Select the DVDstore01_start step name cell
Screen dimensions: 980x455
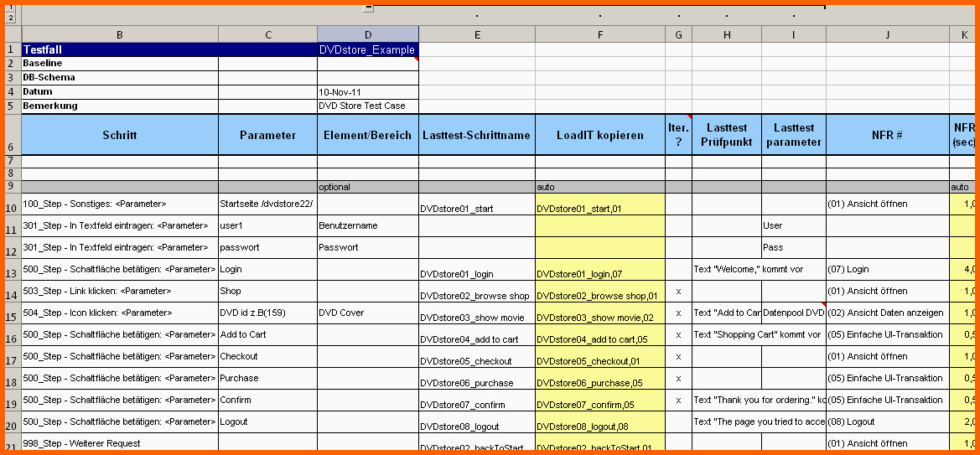477,204
